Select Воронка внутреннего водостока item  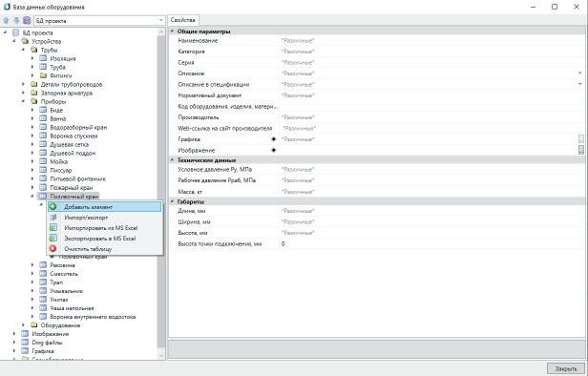(93, 317)
